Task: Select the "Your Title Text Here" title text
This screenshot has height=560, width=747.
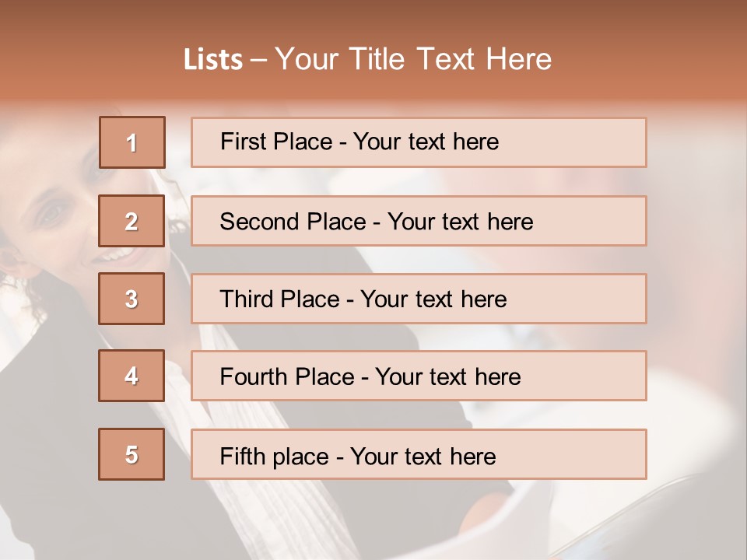Action: point(413,59)
